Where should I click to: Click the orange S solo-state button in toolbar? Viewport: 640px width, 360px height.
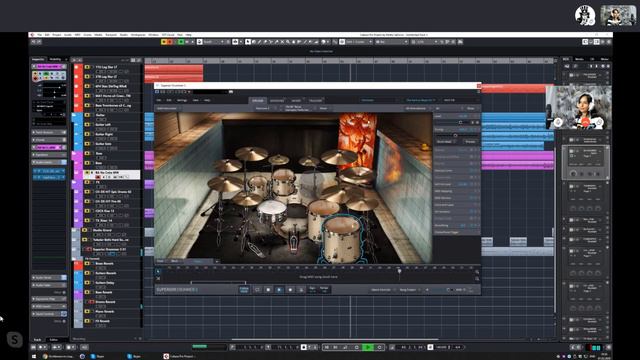click(x=169, y=42)
